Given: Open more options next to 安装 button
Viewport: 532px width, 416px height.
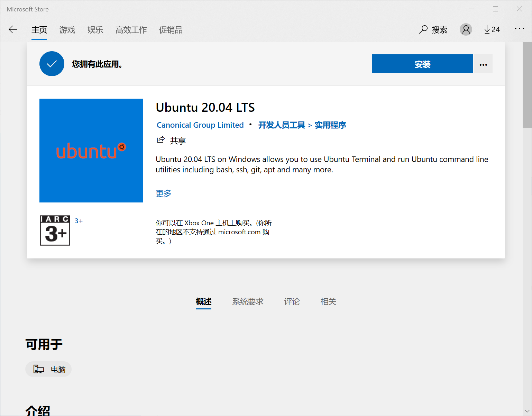Looking at the screenshot, I should pyautogui.click(x=483, y=64).
